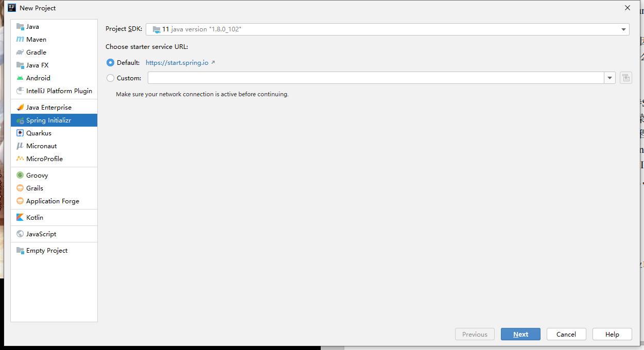Click the IntelliJ Platform Plugin icon
This screenshot has width=644, height=350.
click(20, 91)
